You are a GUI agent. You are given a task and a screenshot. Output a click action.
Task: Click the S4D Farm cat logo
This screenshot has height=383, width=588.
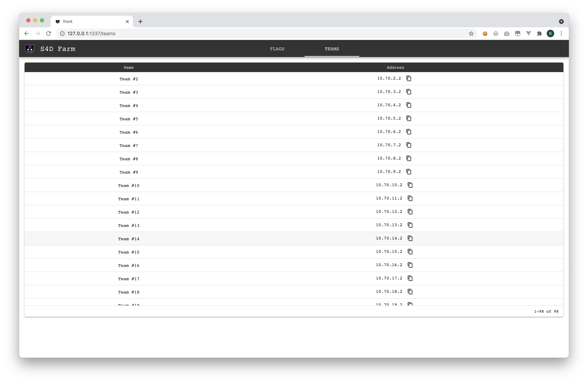(30, 49)
